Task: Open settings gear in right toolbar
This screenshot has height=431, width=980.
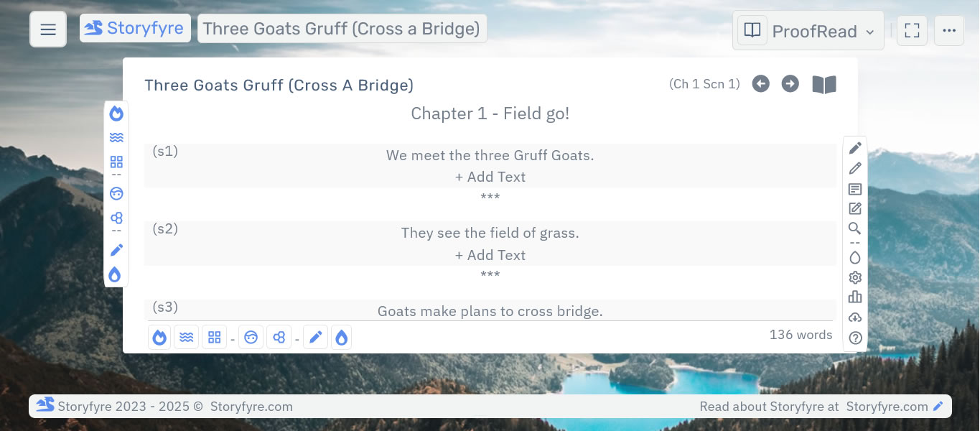Action: click(x=854, y=277)
